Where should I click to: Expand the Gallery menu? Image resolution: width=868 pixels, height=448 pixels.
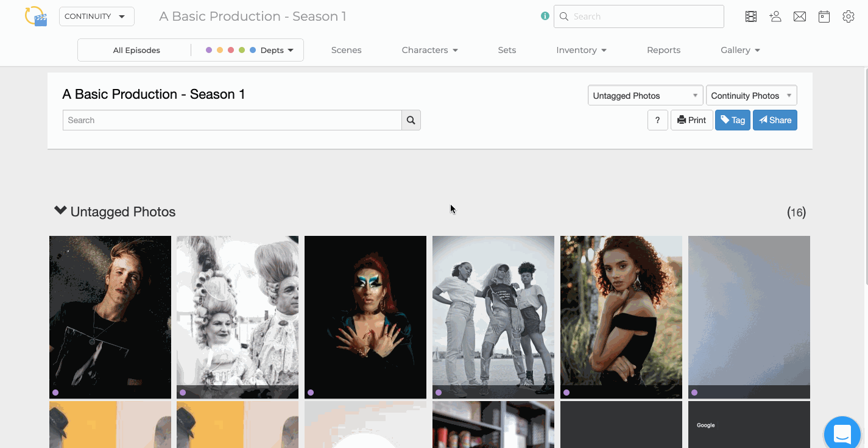pyautogui.click(x=740, y=50)
